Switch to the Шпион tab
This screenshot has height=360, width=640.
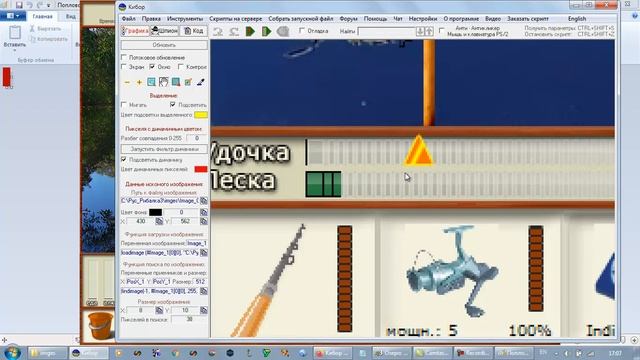point(164,31)
